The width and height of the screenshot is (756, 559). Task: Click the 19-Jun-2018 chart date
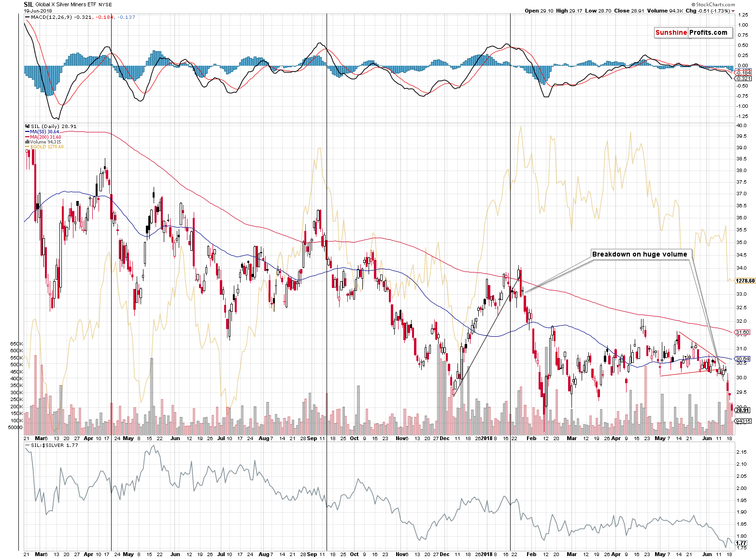pos(38,11)
